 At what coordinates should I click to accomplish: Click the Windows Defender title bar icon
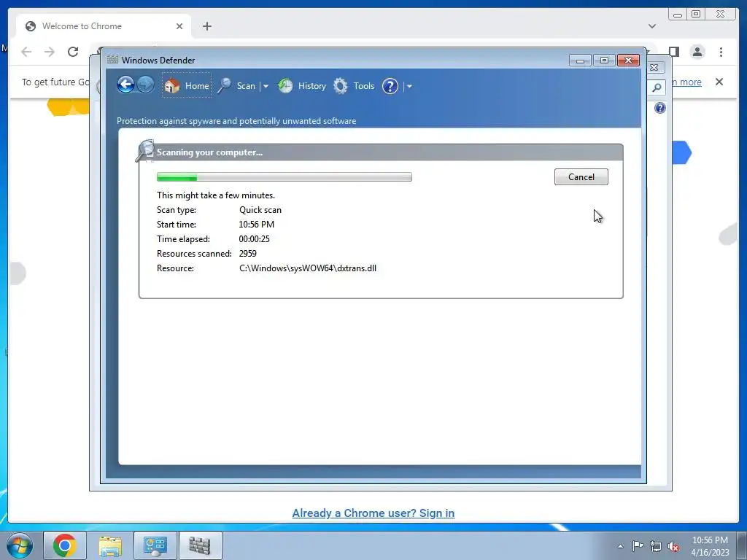(112, 60)
